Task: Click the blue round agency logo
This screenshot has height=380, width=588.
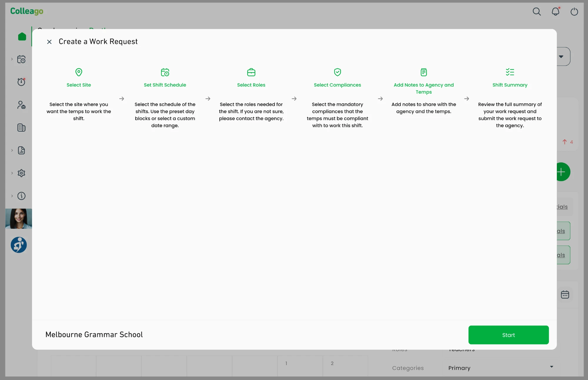Action: (19, 245)
